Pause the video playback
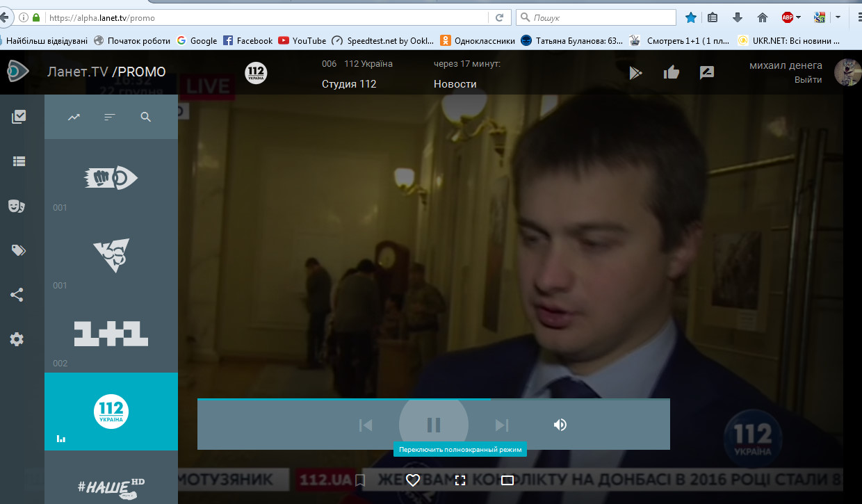862x504 pixels. (434, 425)
